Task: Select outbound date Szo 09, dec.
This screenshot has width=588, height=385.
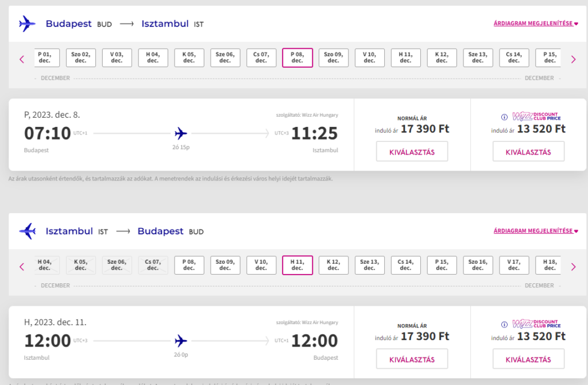Action: pos(334,57)
